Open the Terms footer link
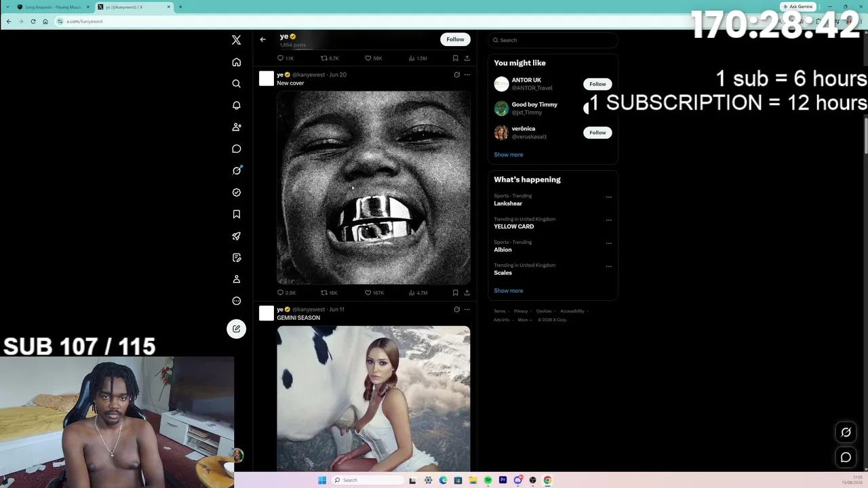The image size is (868, 488). coord(499,311)
